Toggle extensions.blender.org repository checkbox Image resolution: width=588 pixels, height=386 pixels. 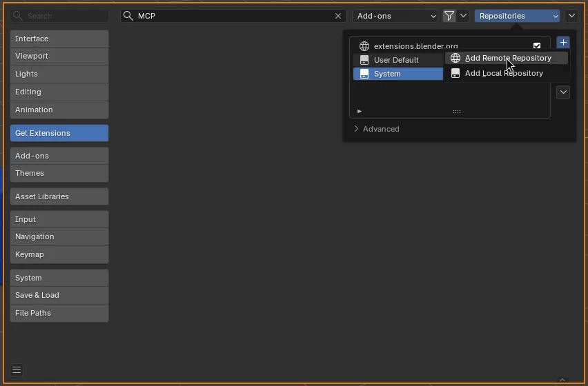(537, 45)
